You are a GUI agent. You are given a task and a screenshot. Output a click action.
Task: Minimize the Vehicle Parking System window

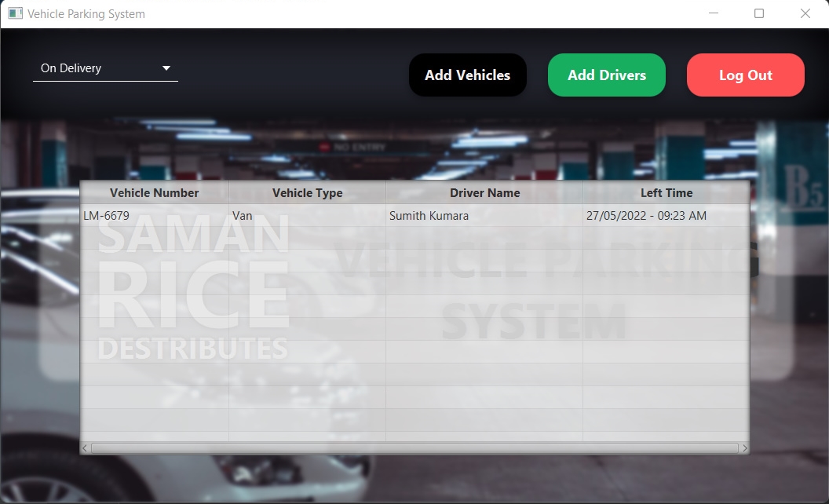click(x=714, y=13)
